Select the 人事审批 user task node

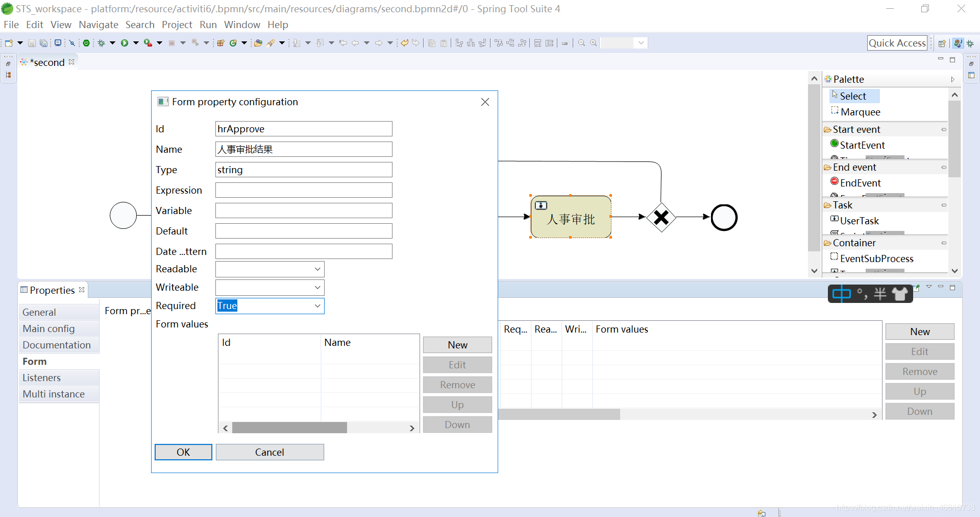coord(571,217)
